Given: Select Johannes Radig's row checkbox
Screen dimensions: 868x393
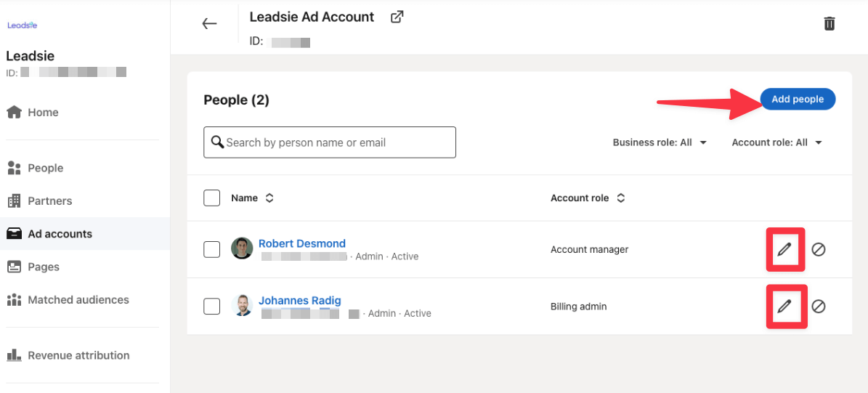Looking at the screenshot, I should pyautogui.click(x=212, y=306).
